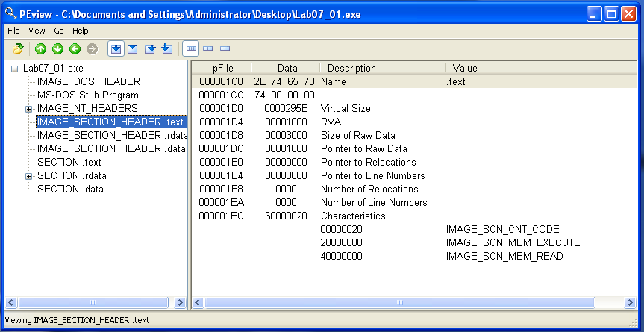
Task: Click Number of Relocations row
Action: pyautogui.click(x=414, y=190)
